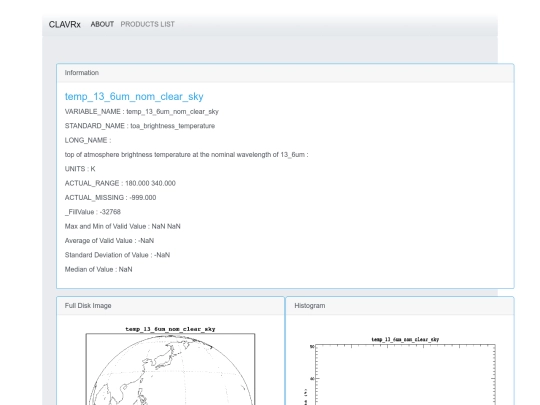Select the VARIABLE_NAME text line

[x=142, y=112]
